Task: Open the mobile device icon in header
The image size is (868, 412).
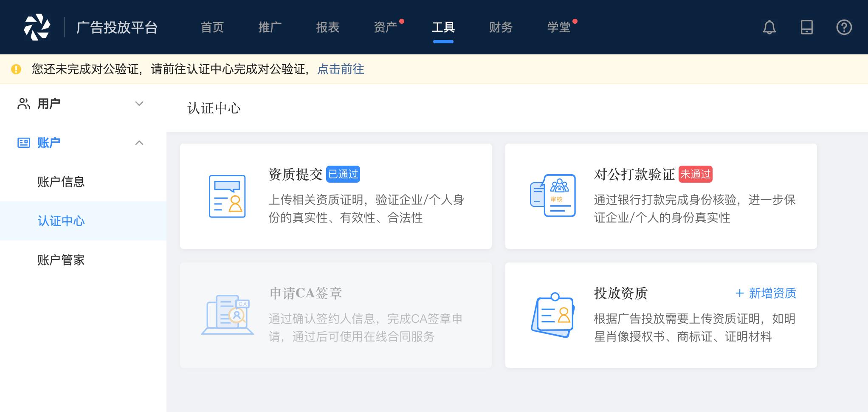Action: (806, 27)
